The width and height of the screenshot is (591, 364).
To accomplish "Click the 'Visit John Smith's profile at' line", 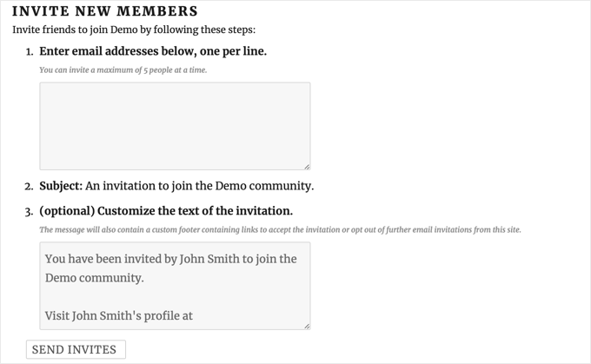I will [118, 315].
